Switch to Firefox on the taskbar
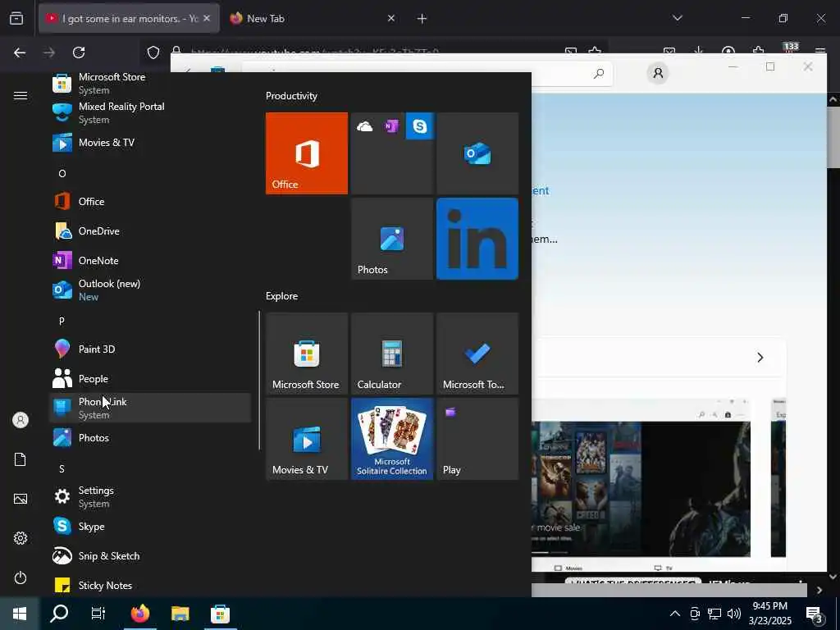This screenshot has width=840, height=630. (x=139, y=614)
